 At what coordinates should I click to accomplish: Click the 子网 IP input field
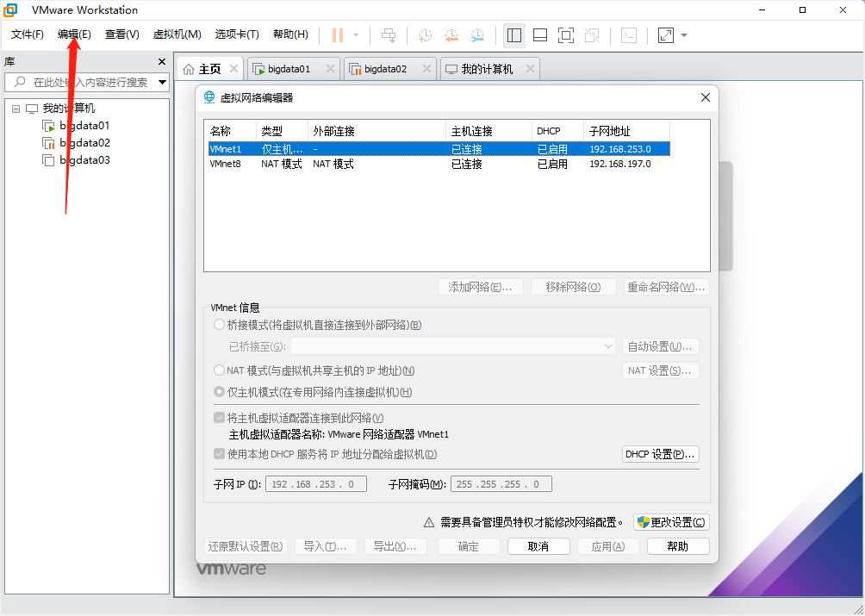316,484
